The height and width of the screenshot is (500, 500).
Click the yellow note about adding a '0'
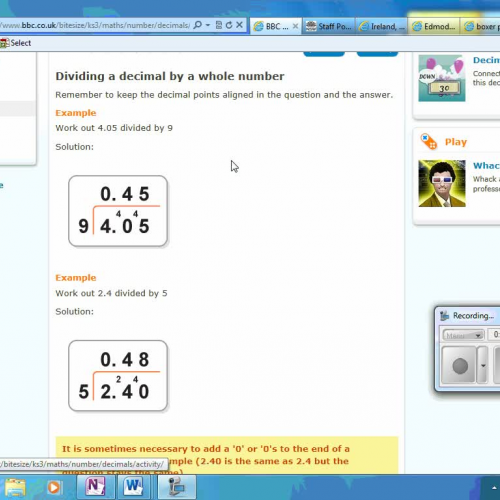(x=227, y=455)
